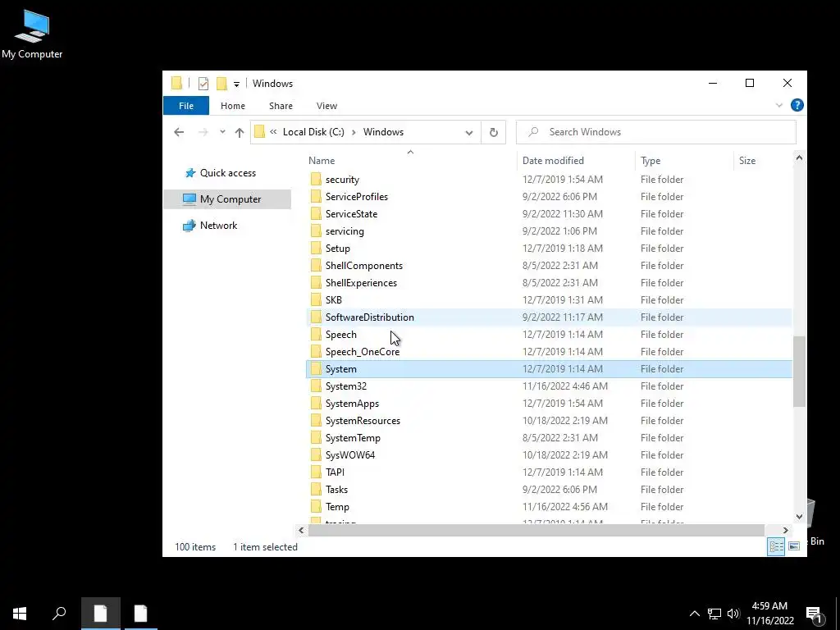This screenshot has width=840, height=630.
Task: Click the first document taskbar button
Action: [101, 614]
